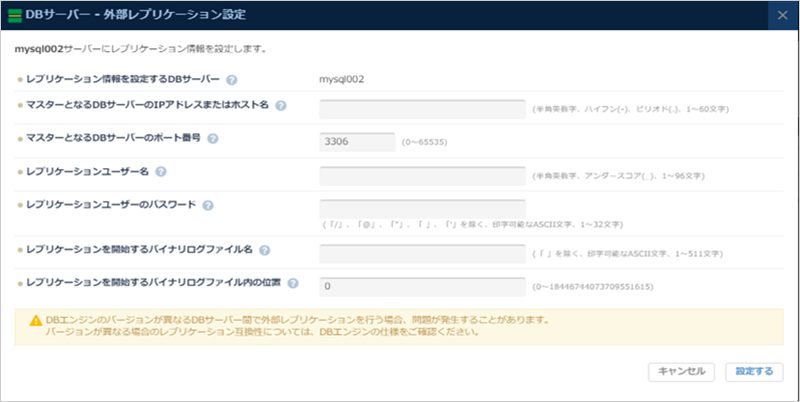
Task: Click the 設定する button
Action: [754, 372]
